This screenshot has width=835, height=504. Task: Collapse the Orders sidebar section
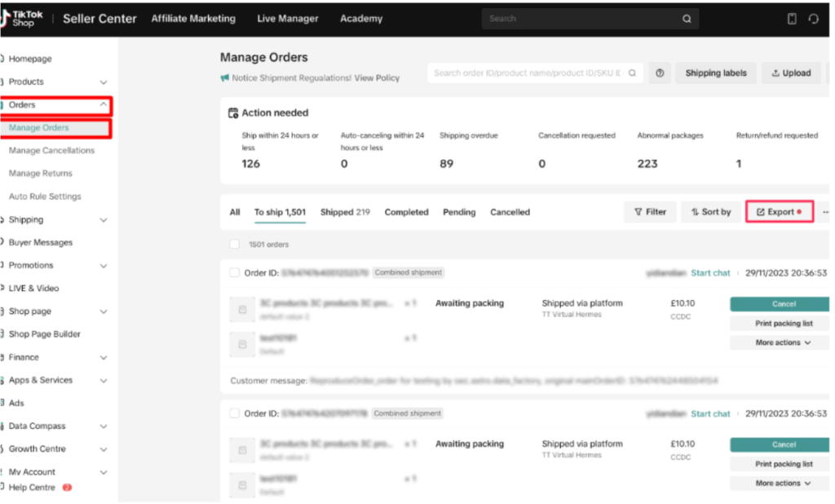coord(103,105)
